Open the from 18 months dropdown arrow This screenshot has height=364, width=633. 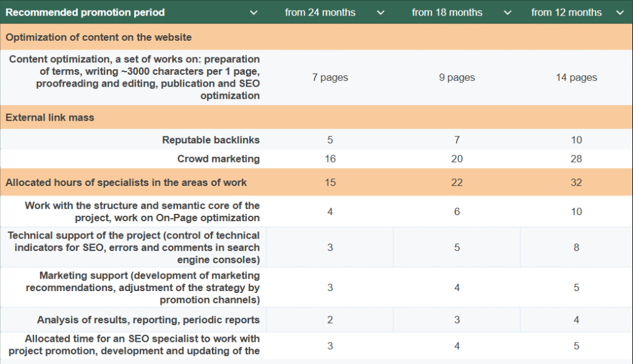pyautogui.click(x=508, y=12)
